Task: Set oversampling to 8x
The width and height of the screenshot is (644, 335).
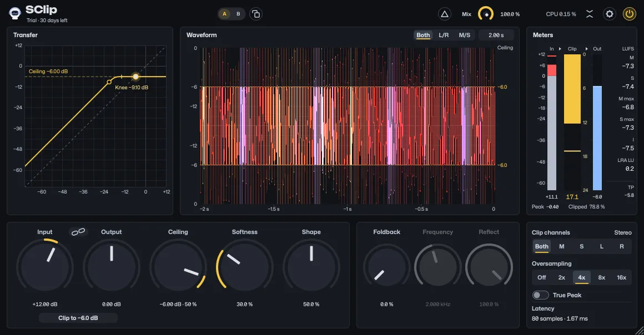Action: [602, 277]
